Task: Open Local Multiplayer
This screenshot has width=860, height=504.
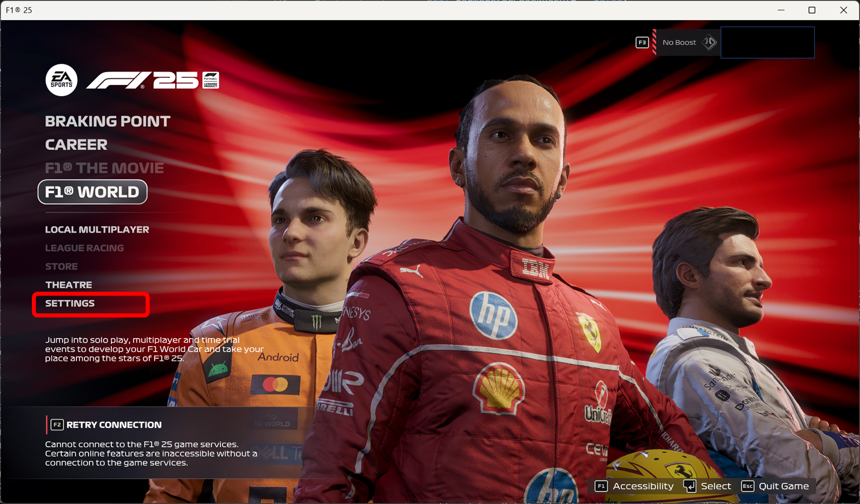Action: tap(97, 230)
